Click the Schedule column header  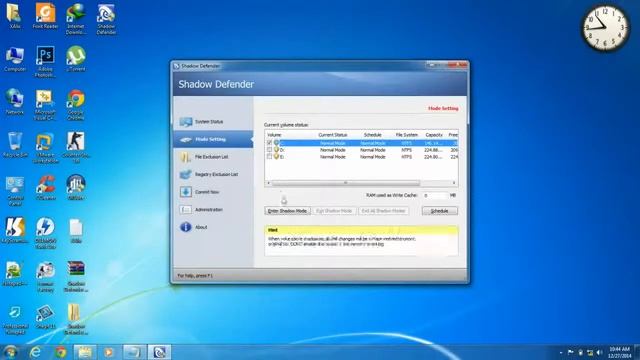(x=372, y=135)
